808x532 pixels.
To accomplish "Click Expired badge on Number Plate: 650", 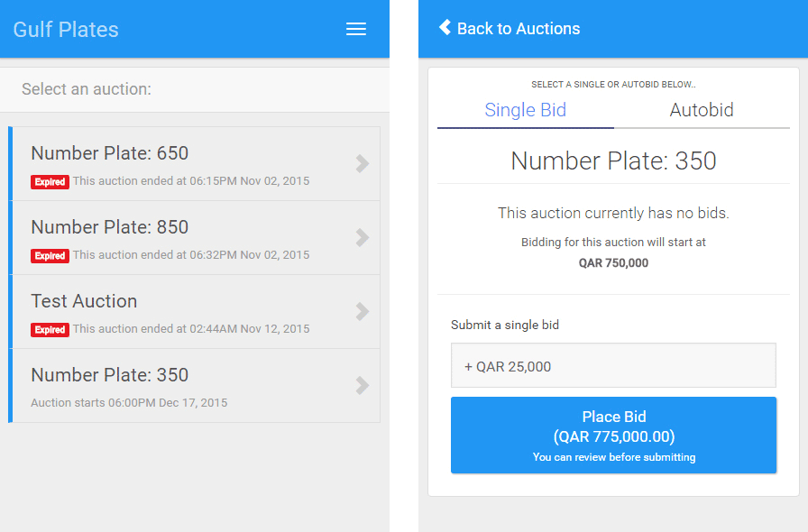I will coord(50,182).
